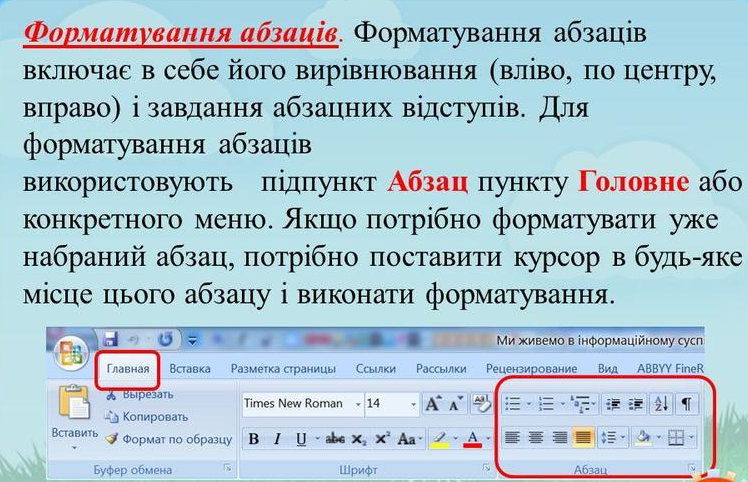Open the Буфер обмена dialog launcher
Viewport: 748px width, 482px height.
tap(228, 468)
